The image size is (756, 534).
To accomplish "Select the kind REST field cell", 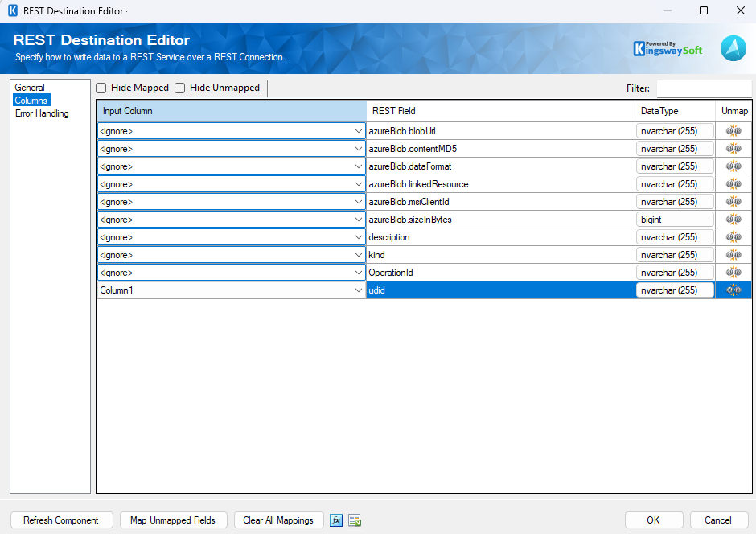I will point(500,254).
